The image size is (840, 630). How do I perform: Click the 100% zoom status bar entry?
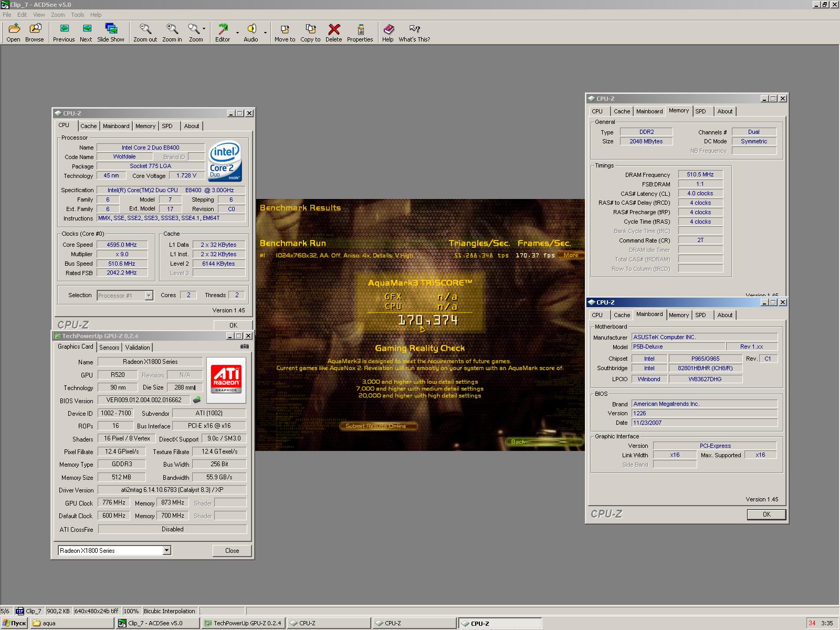(131, 611)
